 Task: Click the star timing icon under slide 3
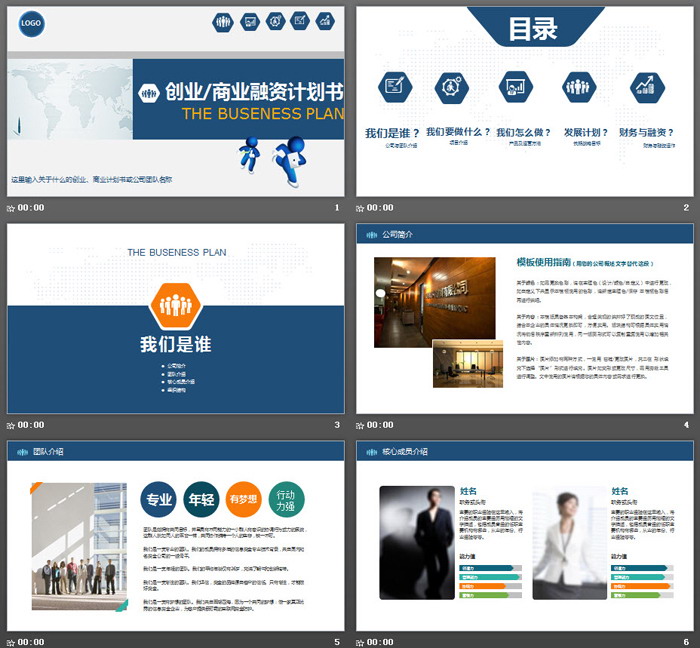click(x=11, y=425)
